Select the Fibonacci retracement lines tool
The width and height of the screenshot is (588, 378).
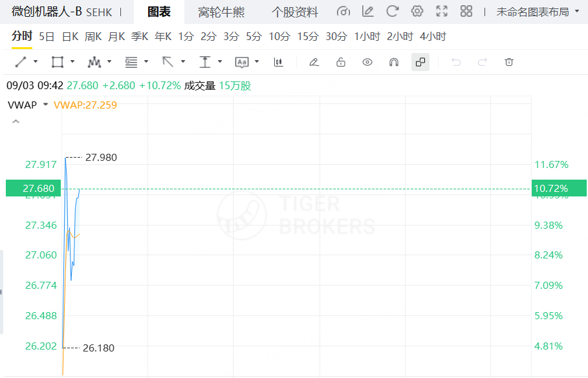(131, 62)
